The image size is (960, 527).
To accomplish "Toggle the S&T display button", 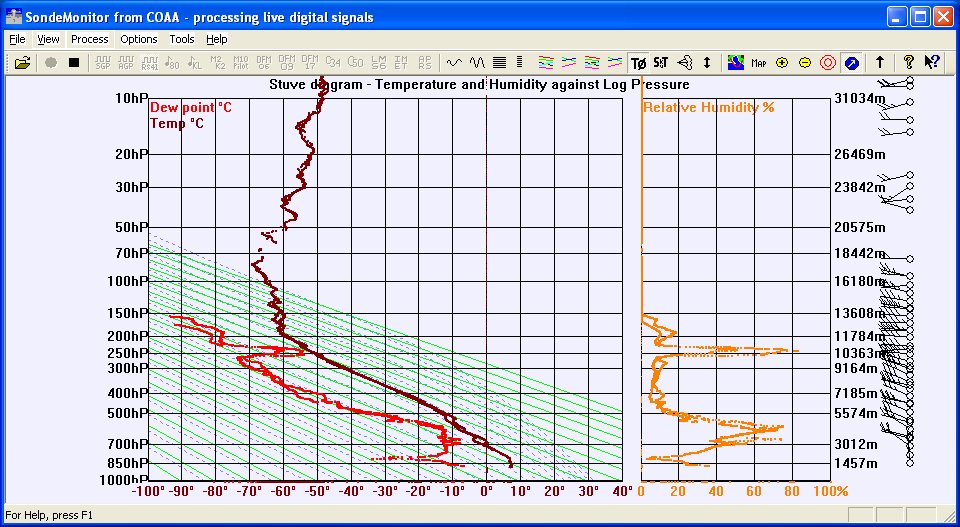I will [661, 62].
